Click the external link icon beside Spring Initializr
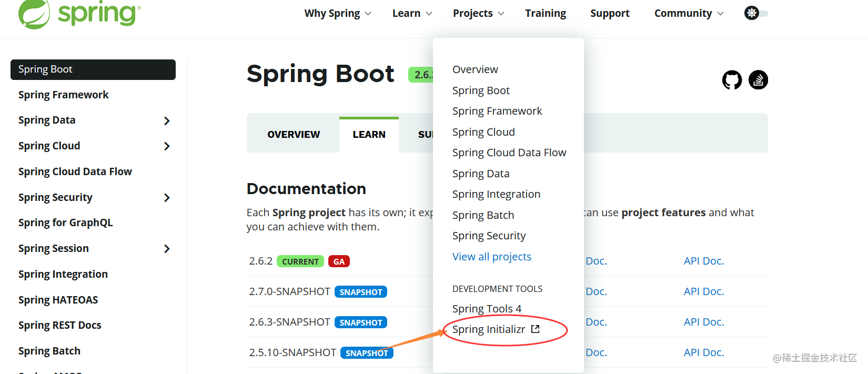This screenshot has width=868, height=374. coord(536,329)
